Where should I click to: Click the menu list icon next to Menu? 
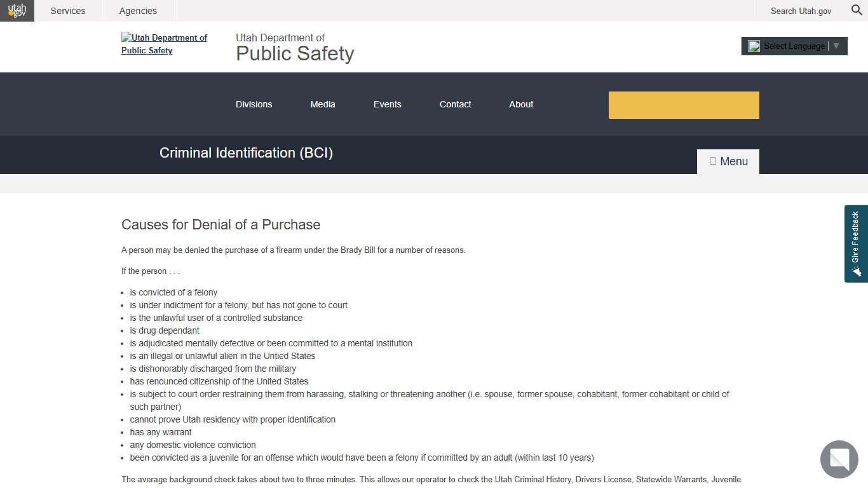coord(713,161)
